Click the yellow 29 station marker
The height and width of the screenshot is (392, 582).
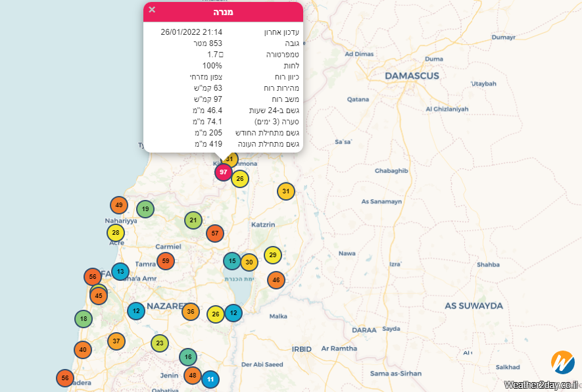coord(273,255)
